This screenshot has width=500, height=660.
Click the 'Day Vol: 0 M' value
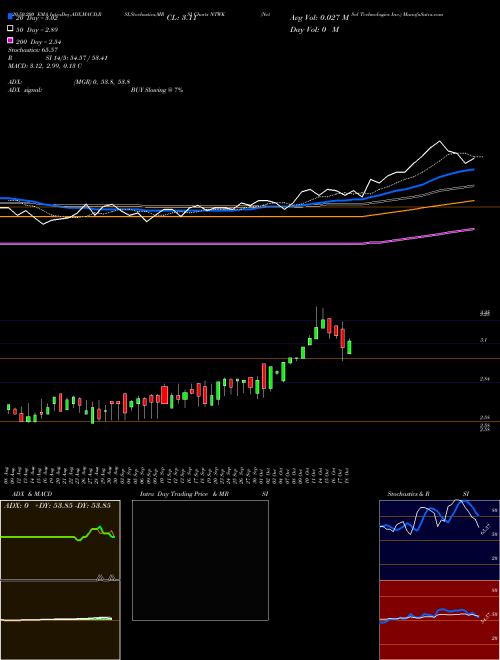(x=314, y=29)
